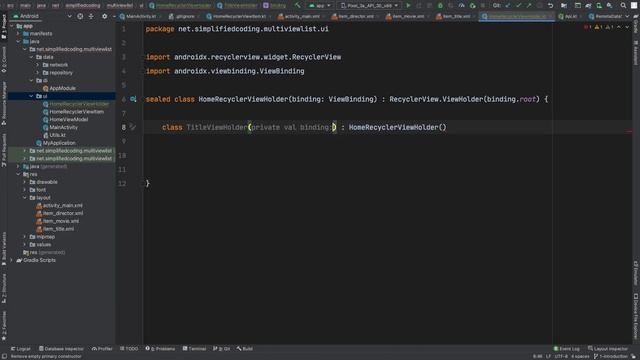Click the scroll-from-source target icon in Project panel
This screenshot has width=640, height=360.
[x=80, y=16]
